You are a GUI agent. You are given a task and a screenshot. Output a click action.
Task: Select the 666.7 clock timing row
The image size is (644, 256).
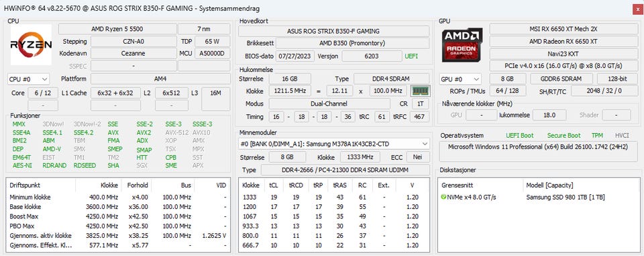334,245
